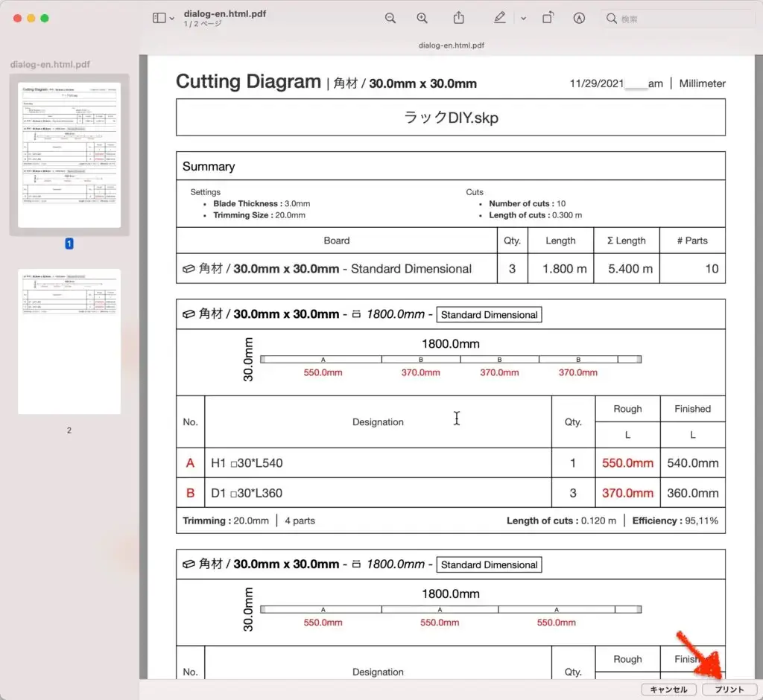This screenshot has height=700, width=763.
Task: Click the highlight/annotate circle icon
Action: [578, 18]
